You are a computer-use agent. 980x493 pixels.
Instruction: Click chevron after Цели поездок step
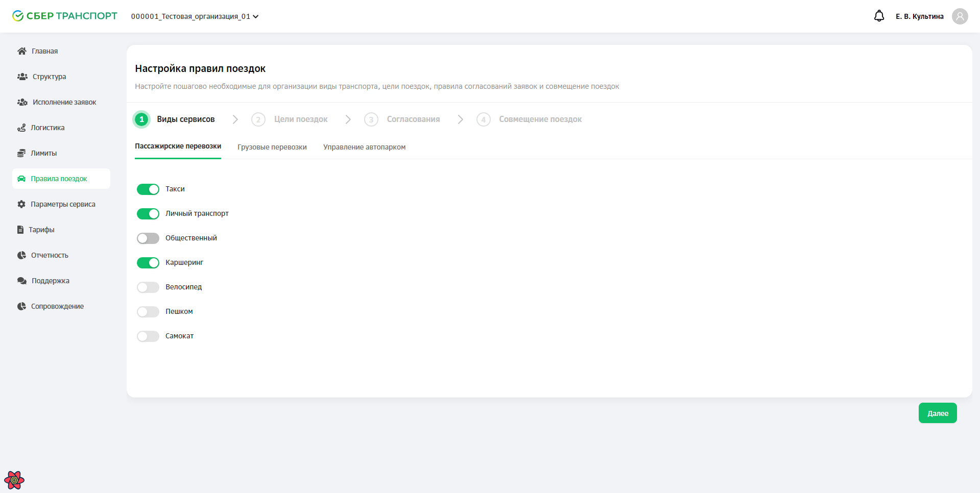click(348, 119)
